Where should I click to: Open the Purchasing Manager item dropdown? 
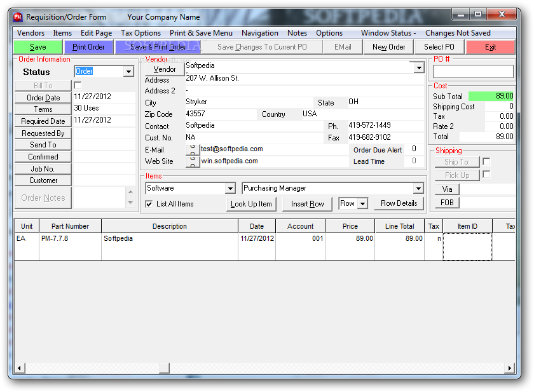(x=418, y=188)
